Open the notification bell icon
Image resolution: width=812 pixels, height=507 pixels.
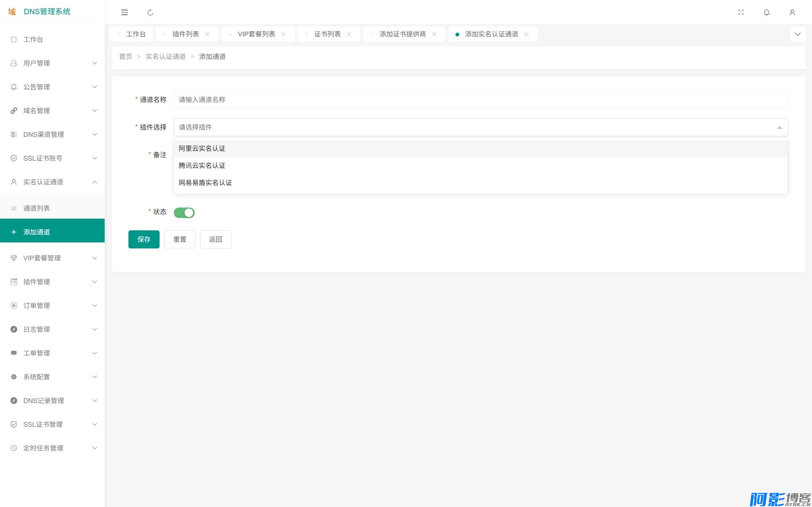coord(766,12)
